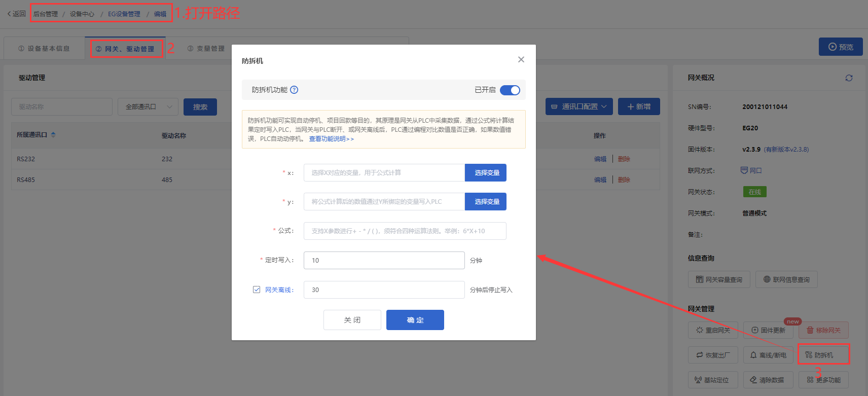
Task: Click 重启网关 button
Action: [713, 330]
